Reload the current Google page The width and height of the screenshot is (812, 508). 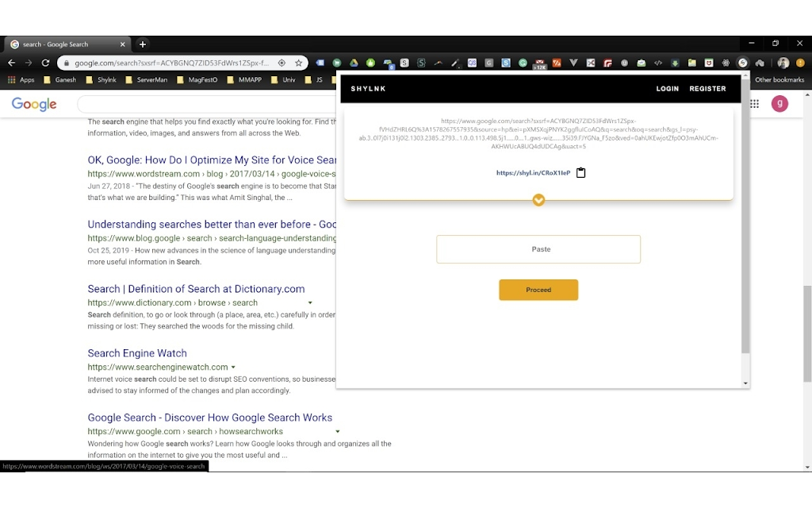(x=45, y=63)
